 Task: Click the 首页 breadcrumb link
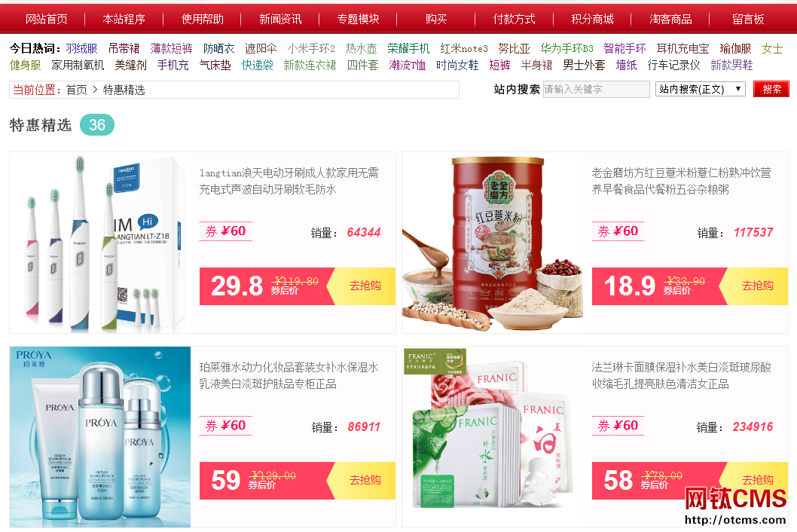pos(77,90)
